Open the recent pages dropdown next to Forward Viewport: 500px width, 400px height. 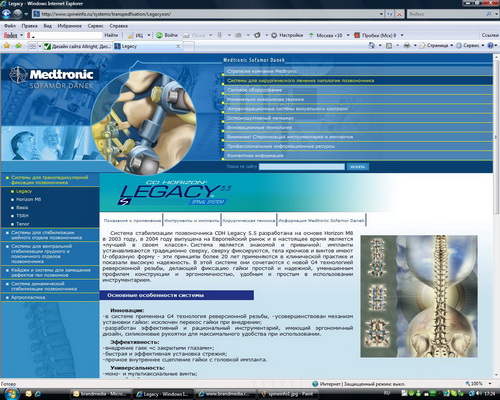(26, 14)
